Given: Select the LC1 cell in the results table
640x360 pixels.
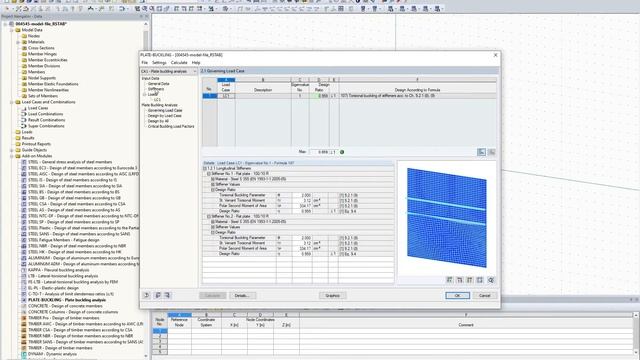Looking at the screenshot, I should pos(226,96).
